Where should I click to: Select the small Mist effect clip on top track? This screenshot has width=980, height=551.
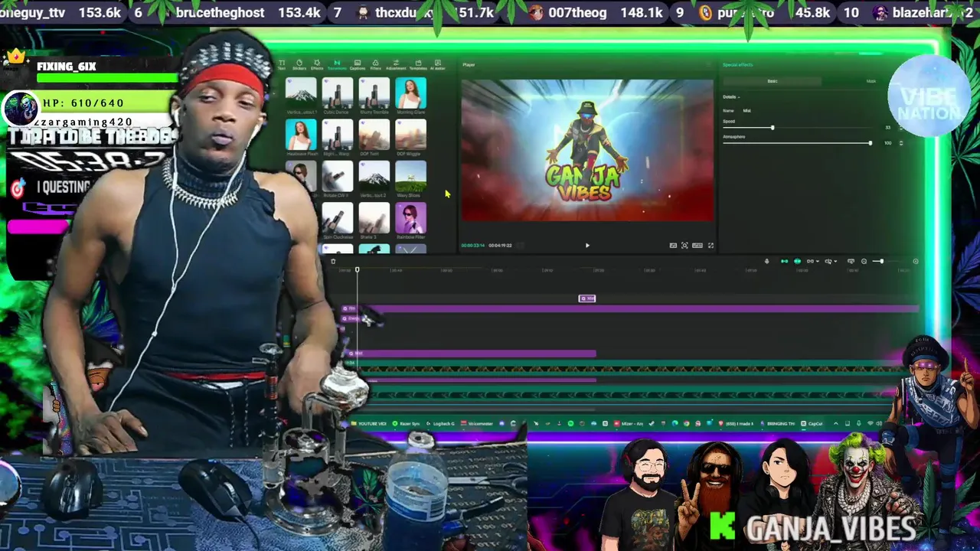587,298
